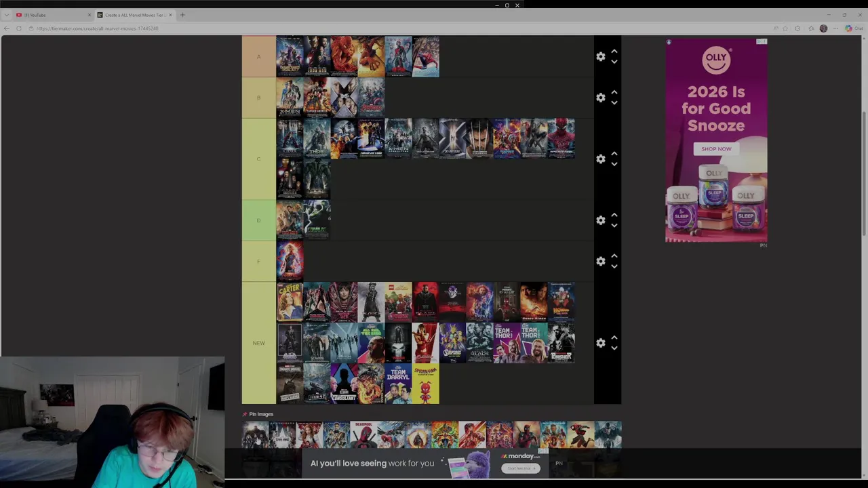868x488 pixels.
Task: Move tier A row up
Action: click(x=614, y=52)
